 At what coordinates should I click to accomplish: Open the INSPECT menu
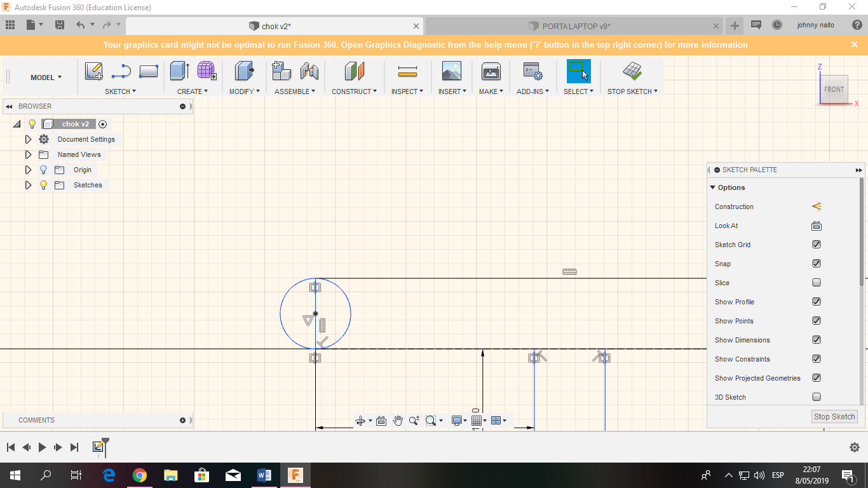click(407, 91)
